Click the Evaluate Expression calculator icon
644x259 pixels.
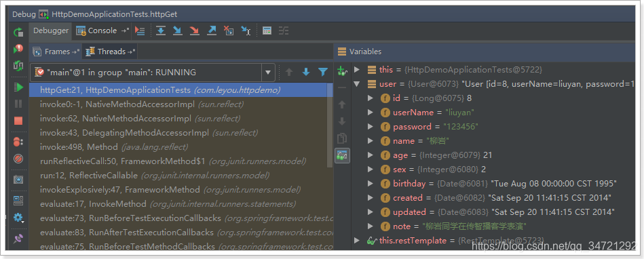pos(267,31)
